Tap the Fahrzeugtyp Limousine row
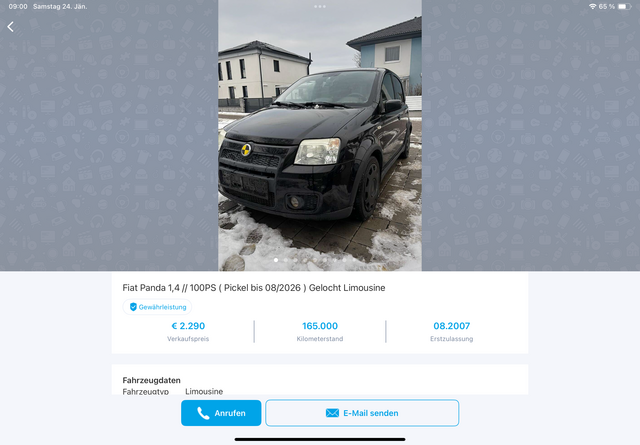 [173, 391]
